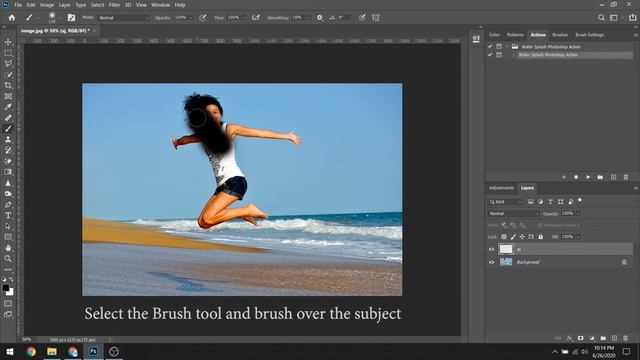The image size is (640, 360).
Task: Open layer Opacity dropdown arrow
Action: click(578, 213)
